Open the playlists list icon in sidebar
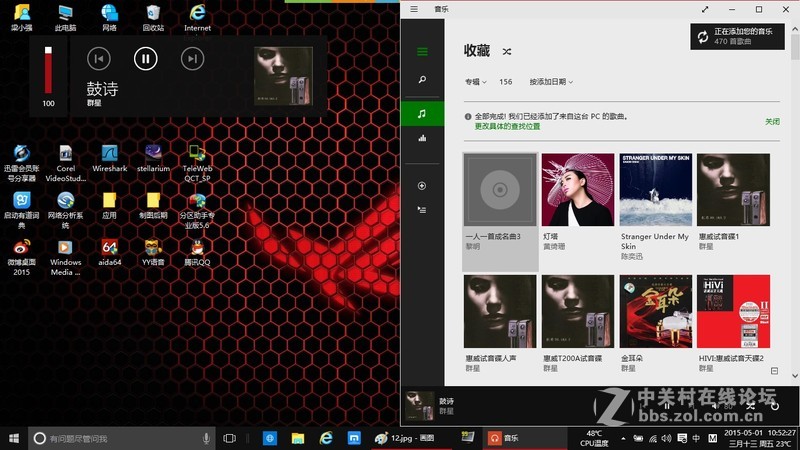This screenshot has height=450, width=800. tap(422, 210)
